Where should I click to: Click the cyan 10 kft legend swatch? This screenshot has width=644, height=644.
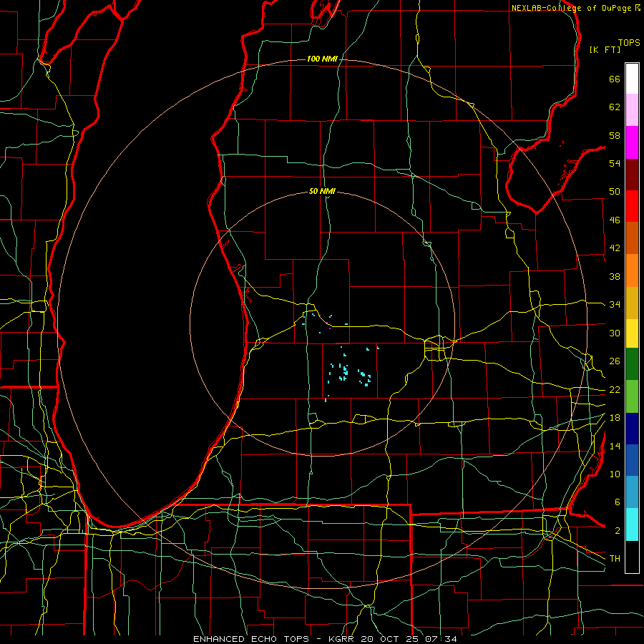pos(632,525)
